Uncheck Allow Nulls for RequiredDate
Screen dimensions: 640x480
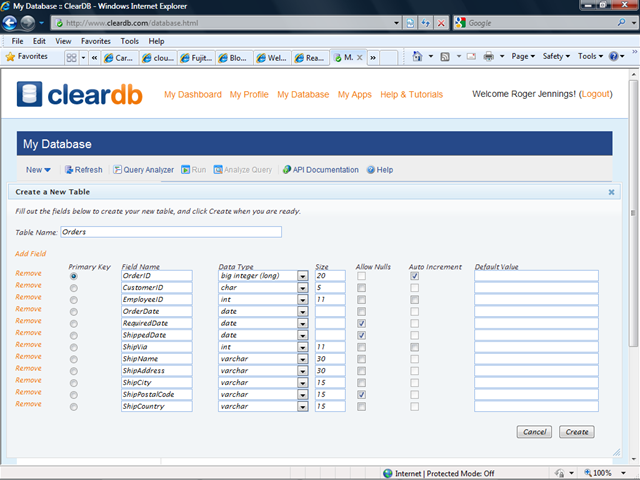[x=361, y=324]
